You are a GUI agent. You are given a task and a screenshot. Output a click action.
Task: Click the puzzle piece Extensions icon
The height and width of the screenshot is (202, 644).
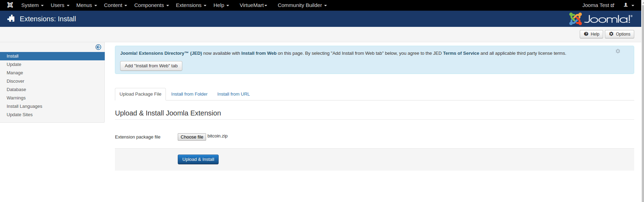(11, 19)
